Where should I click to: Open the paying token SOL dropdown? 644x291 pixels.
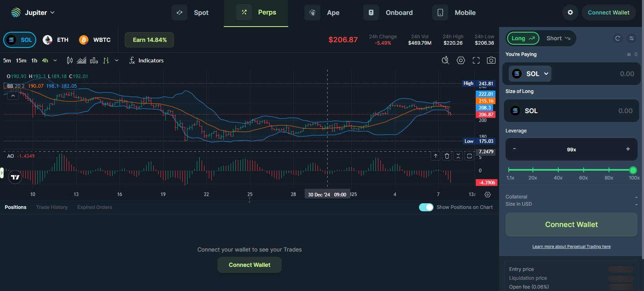(x=530, y=74)
